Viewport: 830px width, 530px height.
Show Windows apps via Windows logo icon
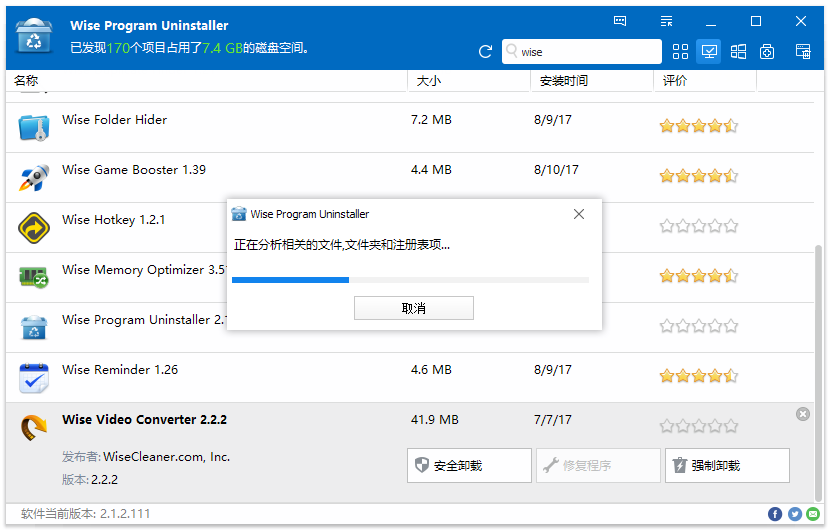point(738,52)
